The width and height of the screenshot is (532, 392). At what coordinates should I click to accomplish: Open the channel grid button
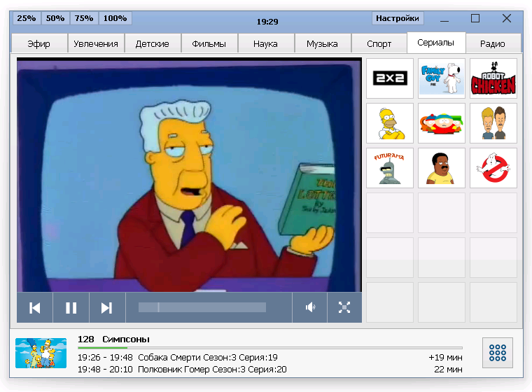tap(498, 353)
